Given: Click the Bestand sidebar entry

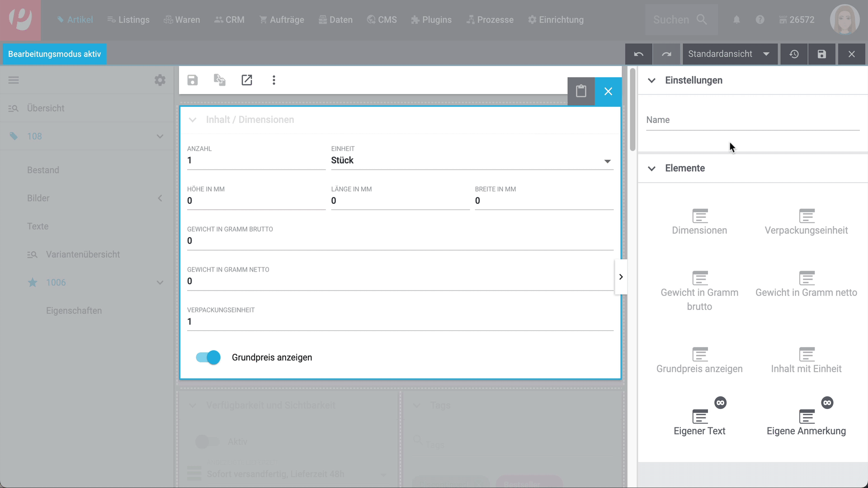Looking at the screenshot, I should 43,170.
